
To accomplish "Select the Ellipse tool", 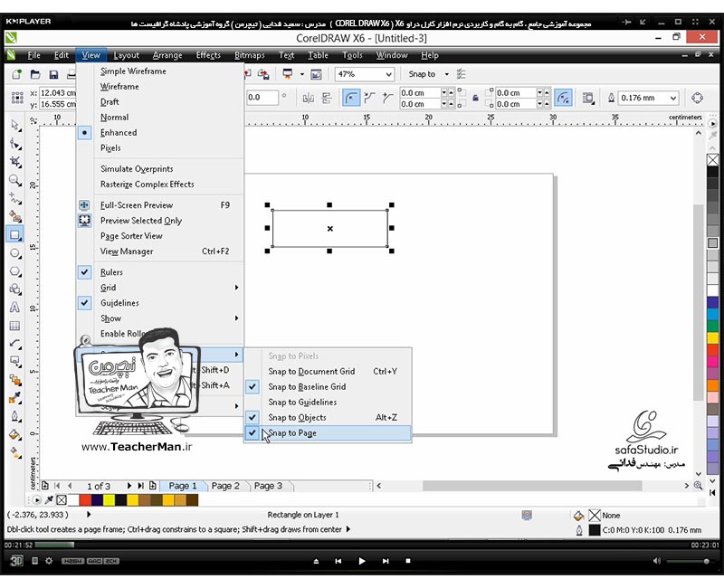I will pyautogui.click(x=15, y=253).
